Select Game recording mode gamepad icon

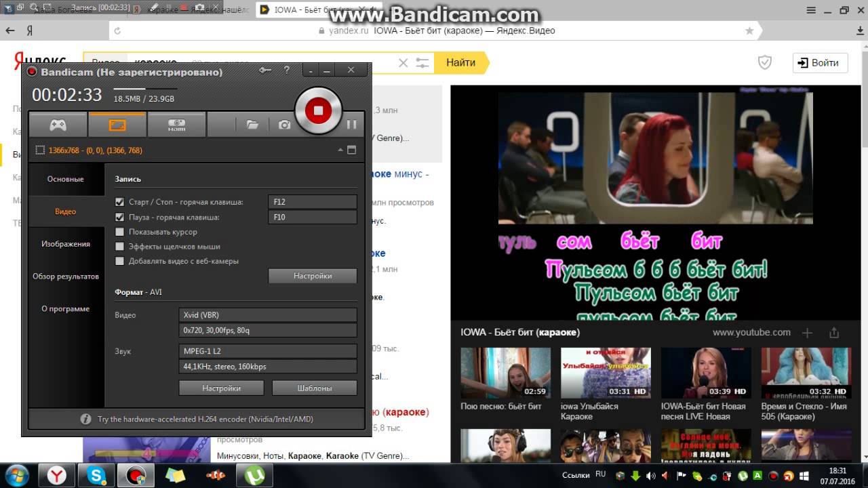[58, 125]
